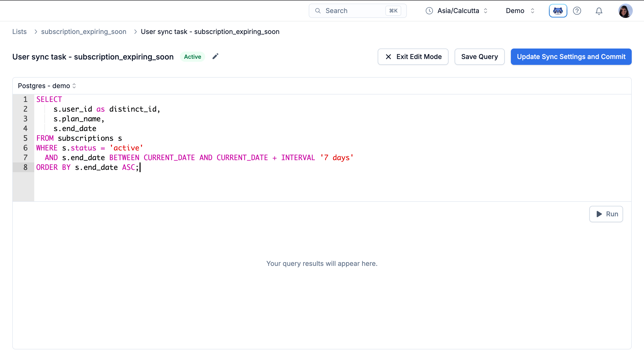Viewport: 644px width, 354px height.
Task: Click the clock icon beside Asia/Calcutta
Action: pos(429,11)
